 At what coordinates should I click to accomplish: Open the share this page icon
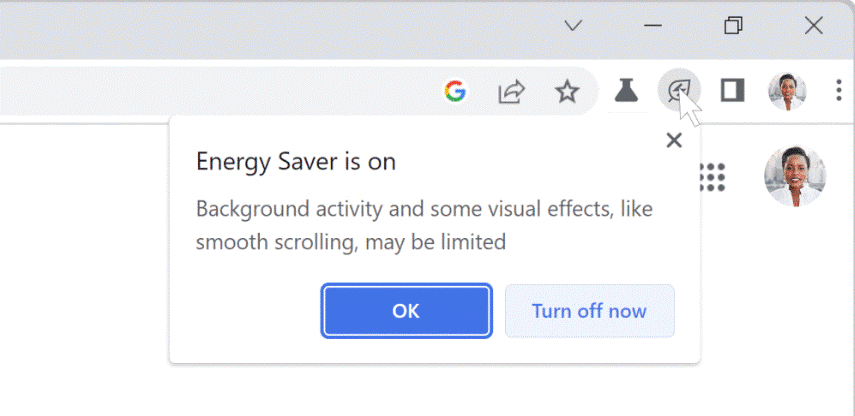pos(511,92)
